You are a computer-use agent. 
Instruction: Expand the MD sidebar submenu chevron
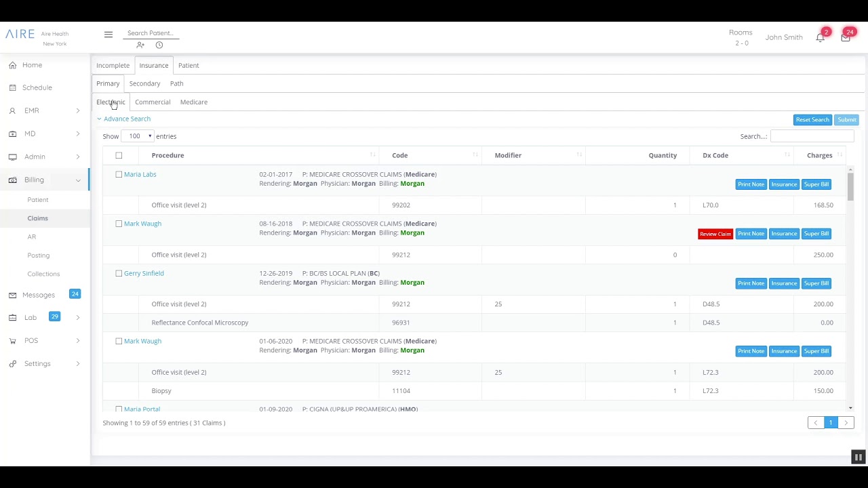click(x=77, y=134)
